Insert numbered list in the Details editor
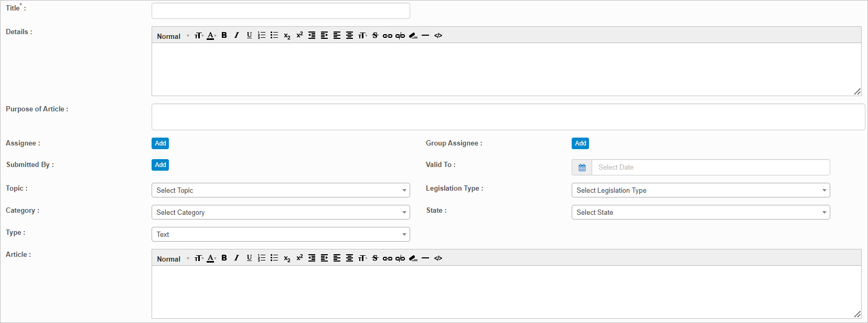Viewport: 868px width, 323px height. coord(262,35)
